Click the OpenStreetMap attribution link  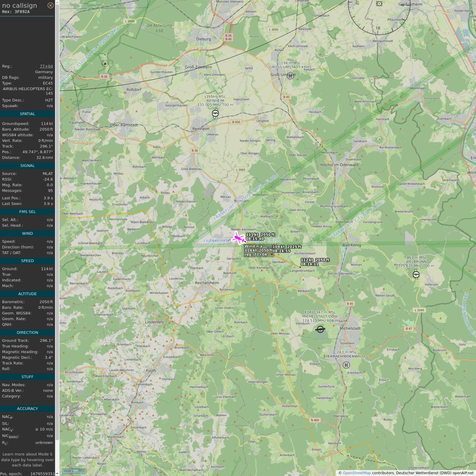point(357,473)
